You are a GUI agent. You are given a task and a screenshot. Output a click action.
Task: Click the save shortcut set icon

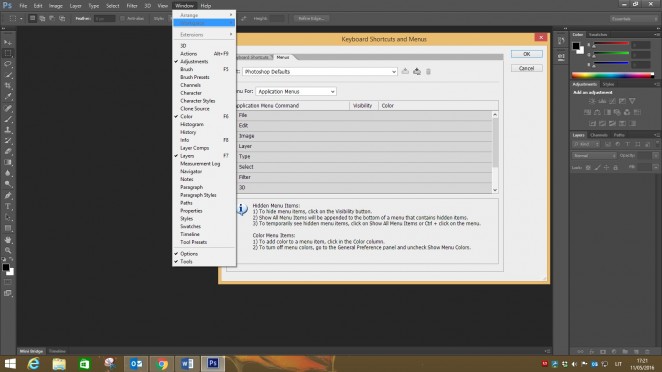[x=405, y=71]
